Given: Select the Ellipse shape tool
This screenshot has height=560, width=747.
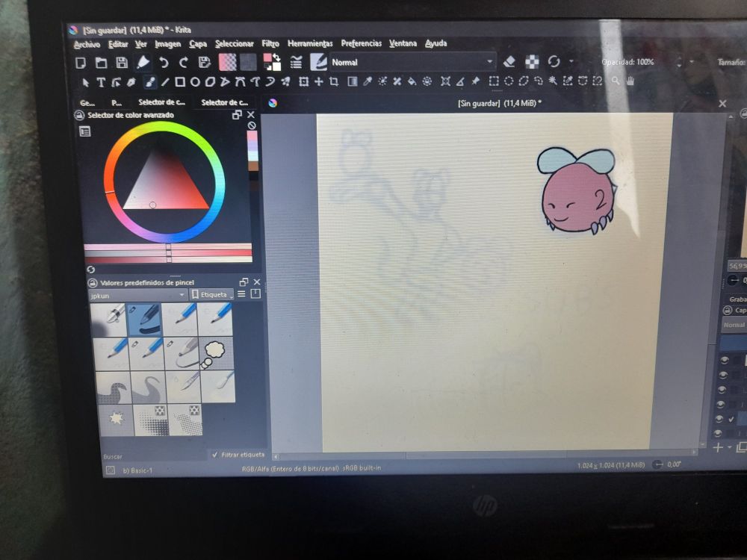Looking at the screenshot, I should 195,82.
